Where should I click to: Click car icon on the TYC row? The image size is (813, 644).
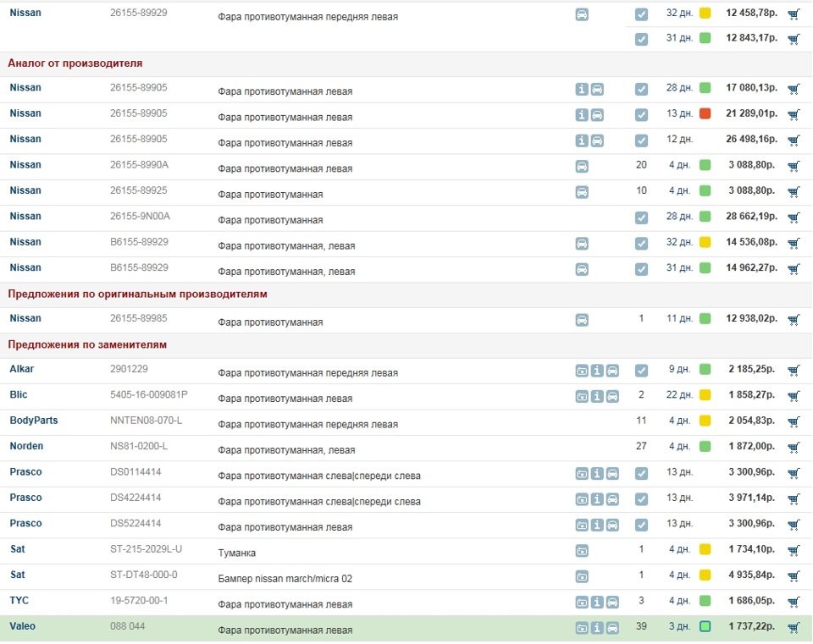click(x=612, y=602)
